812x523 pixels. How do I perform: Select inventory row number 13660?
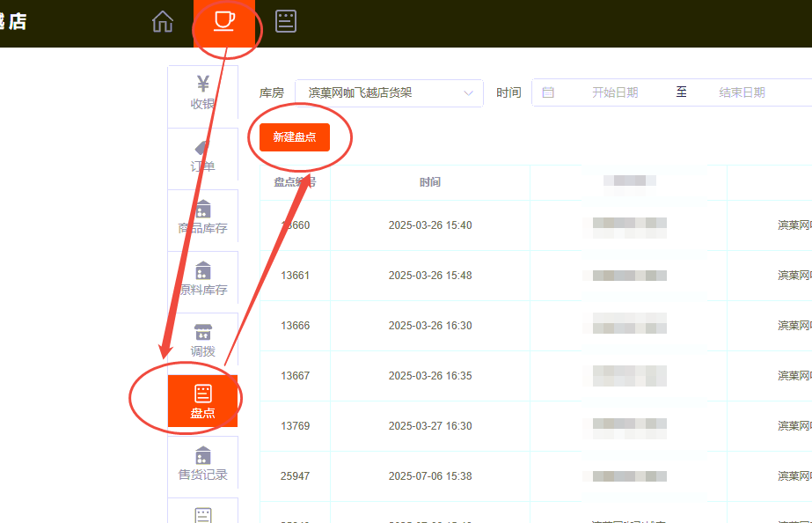296,225
